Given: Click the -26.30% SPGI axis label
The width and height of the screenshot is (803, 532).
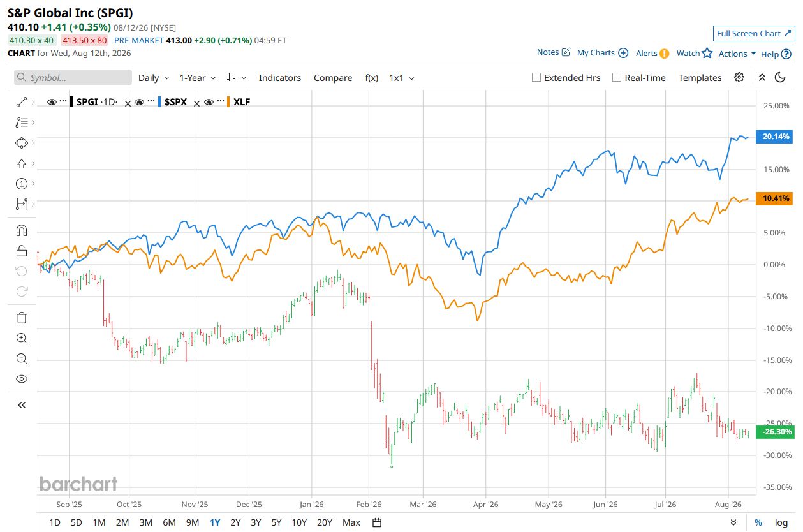Looking at the screenshot, I should click(x=774, y=432).
